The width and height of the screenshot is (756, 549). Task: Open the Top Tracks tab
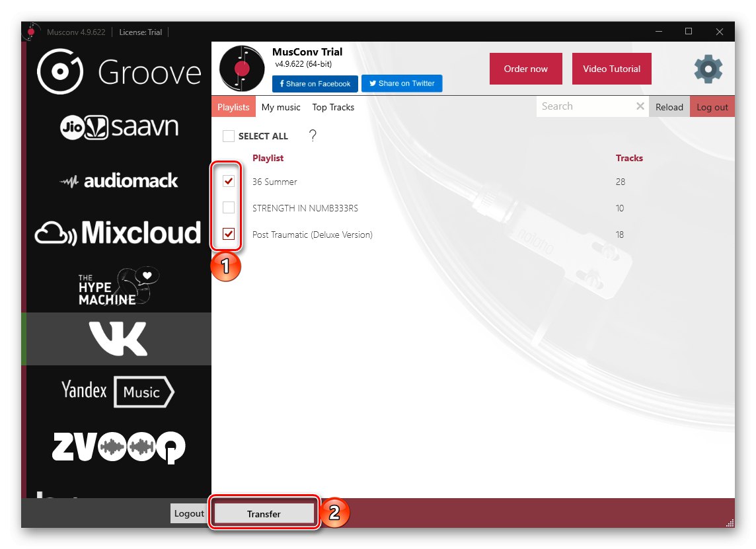point(333,107)
